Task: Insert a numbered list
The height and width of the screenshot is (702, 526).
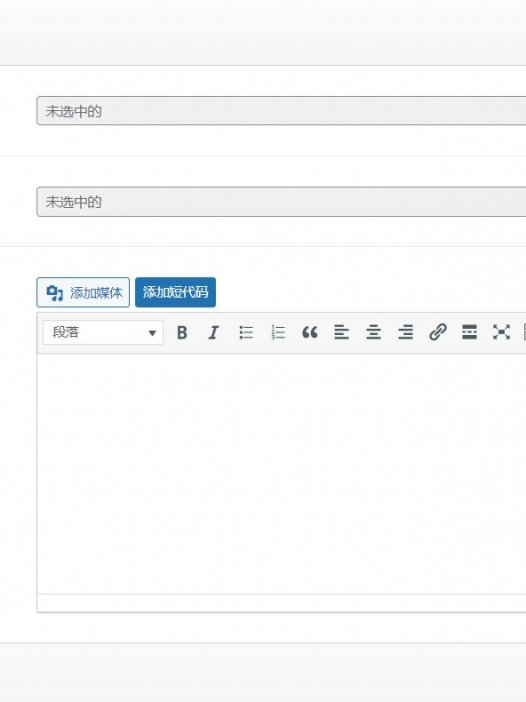Action: 278,333
